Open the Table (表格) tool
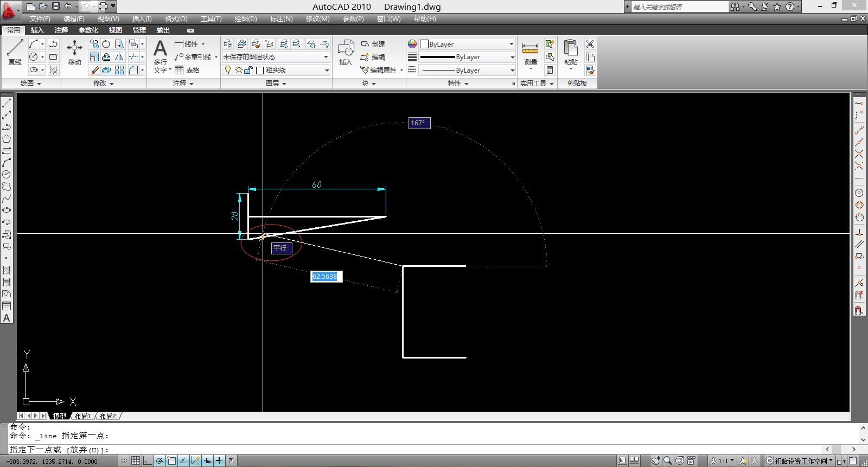Viewport: 868px width, 467px height. click(187, 70)
